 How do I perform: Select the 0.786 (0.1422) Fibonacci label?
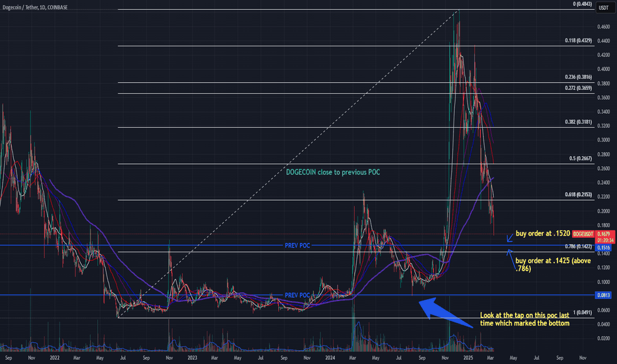tap(579, 247)
